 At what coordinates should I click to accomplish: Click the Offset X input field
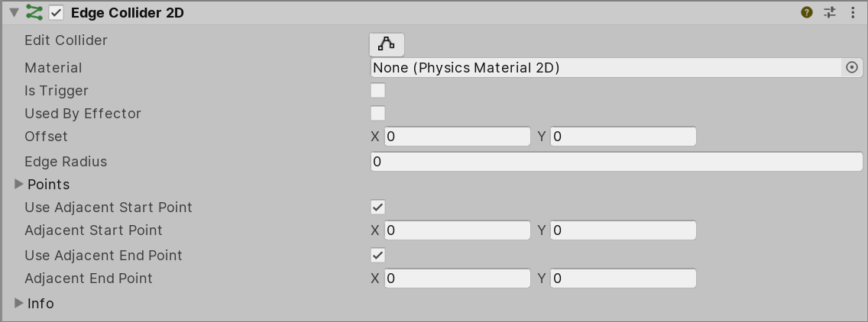click(457, 137)
